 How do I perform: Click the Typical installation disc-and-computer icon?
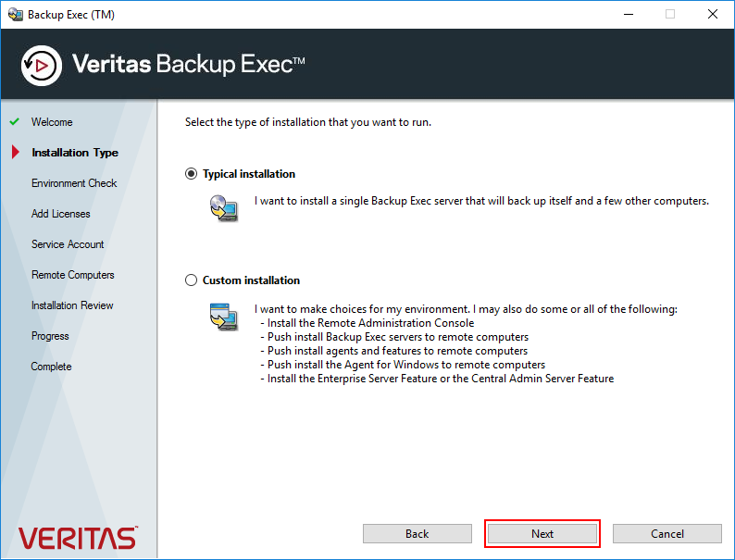224,208
